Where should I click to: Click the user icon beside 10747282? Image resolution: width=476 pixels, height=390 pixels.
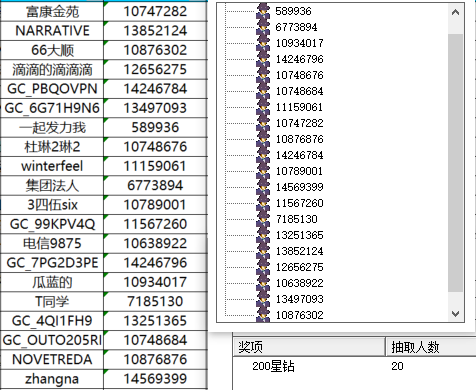(x=263, y=123)
